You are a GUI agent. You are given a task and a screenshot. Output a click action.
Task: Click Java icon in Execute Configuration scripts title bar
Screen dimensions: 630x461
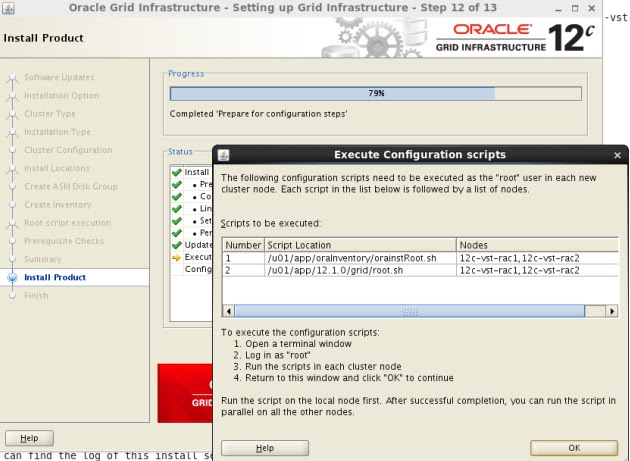pos(223,155)
